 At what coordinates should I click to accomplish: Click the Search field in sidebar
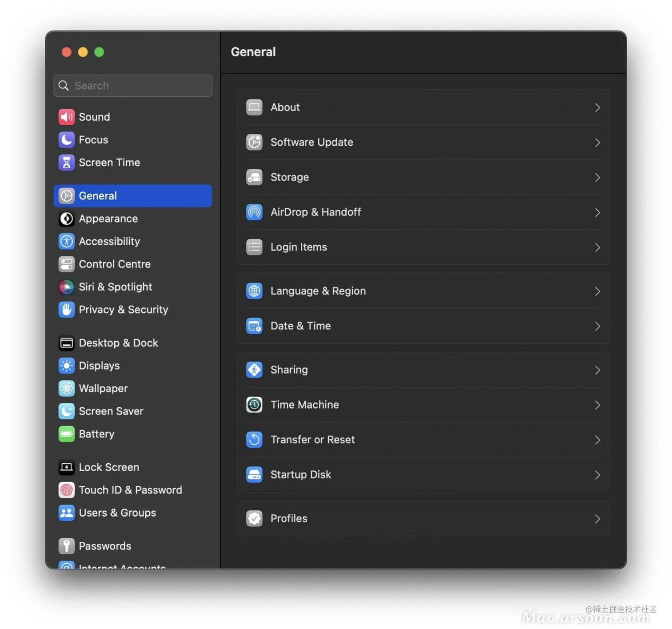(133, 85)
